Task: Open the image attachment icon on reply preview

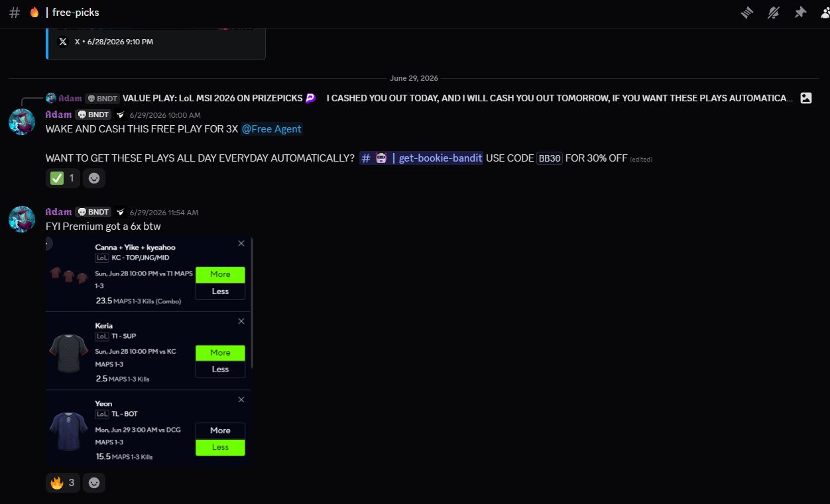Action: [806, 98]
